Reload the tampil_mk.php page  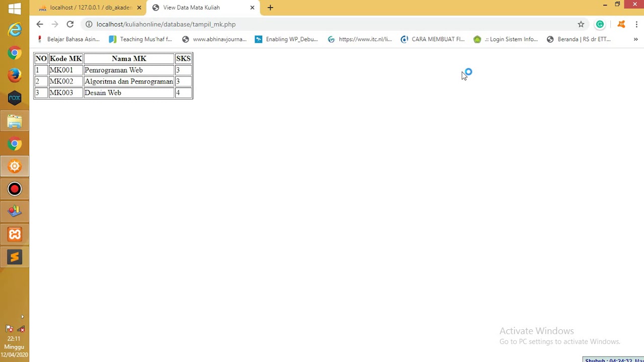[70, 24]
